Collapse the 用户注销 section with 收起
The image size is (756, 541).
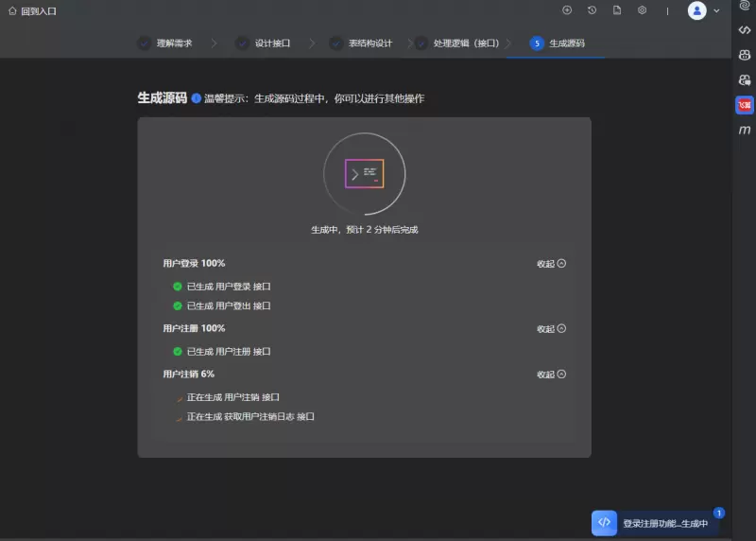[x=551, y=375]
